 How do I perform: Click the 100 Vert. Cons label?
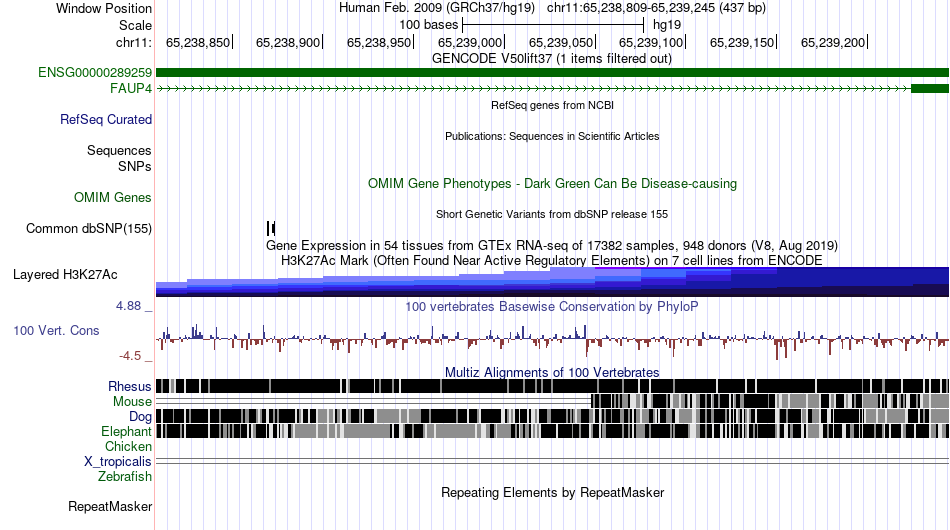coord(56,330)
